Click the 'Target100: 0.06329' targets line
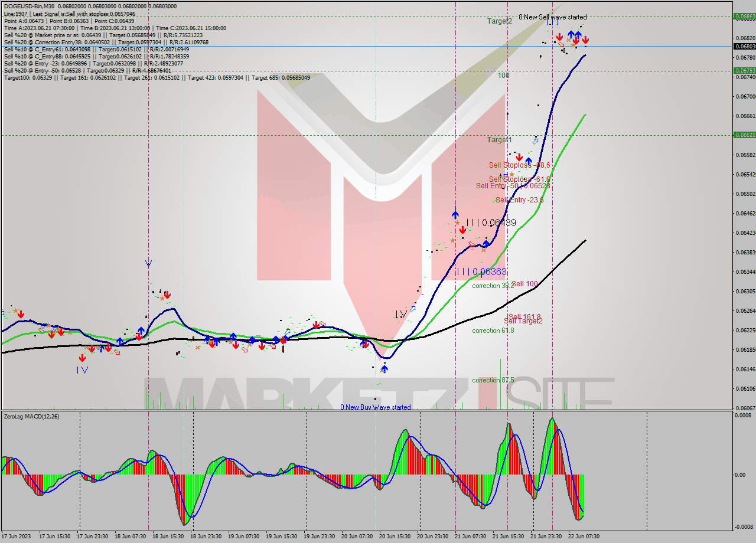Viewport: 756px width, 543px height. pos(157,77)
